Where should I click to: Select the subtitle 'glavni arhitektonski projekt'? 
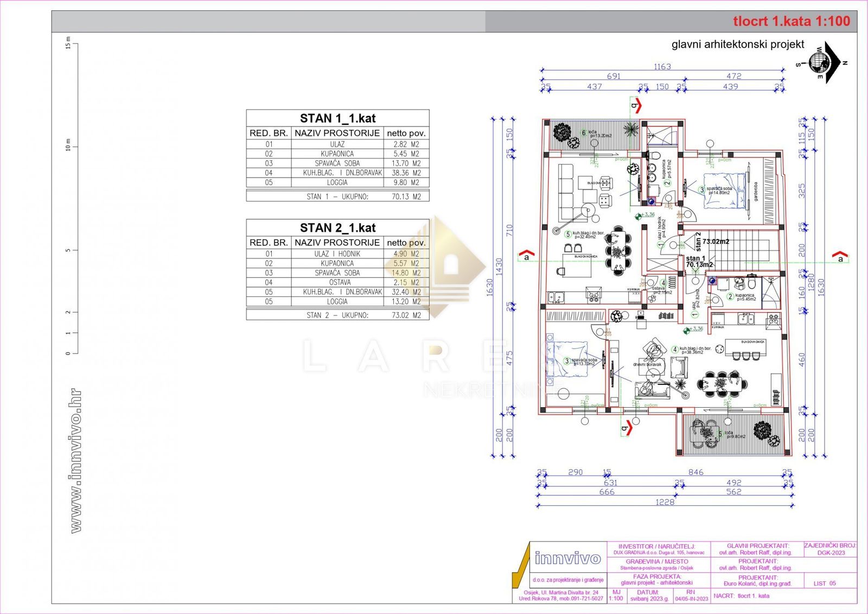pyautogui.click(x=738, y=45)
